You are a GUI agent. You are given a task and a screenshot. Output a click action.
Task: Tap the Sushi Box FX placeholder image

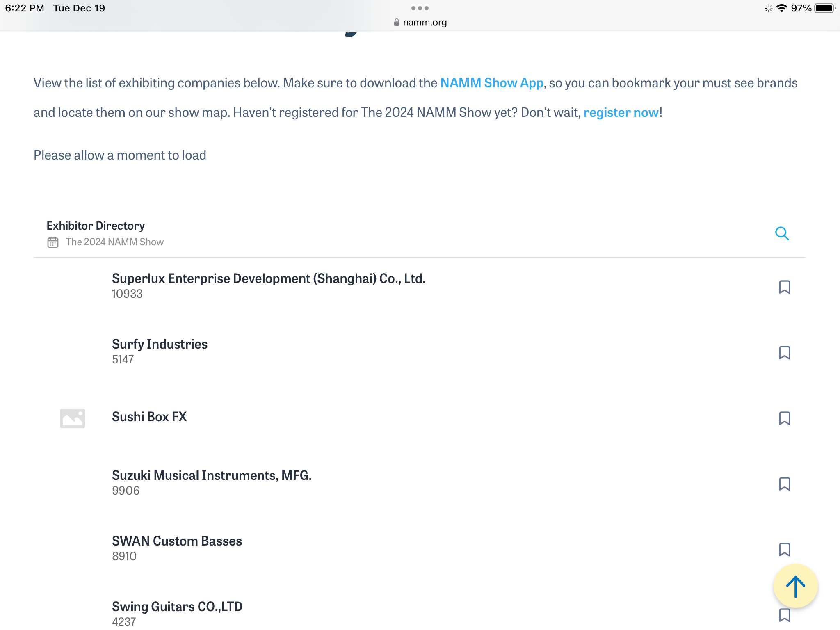pos(73,418)
